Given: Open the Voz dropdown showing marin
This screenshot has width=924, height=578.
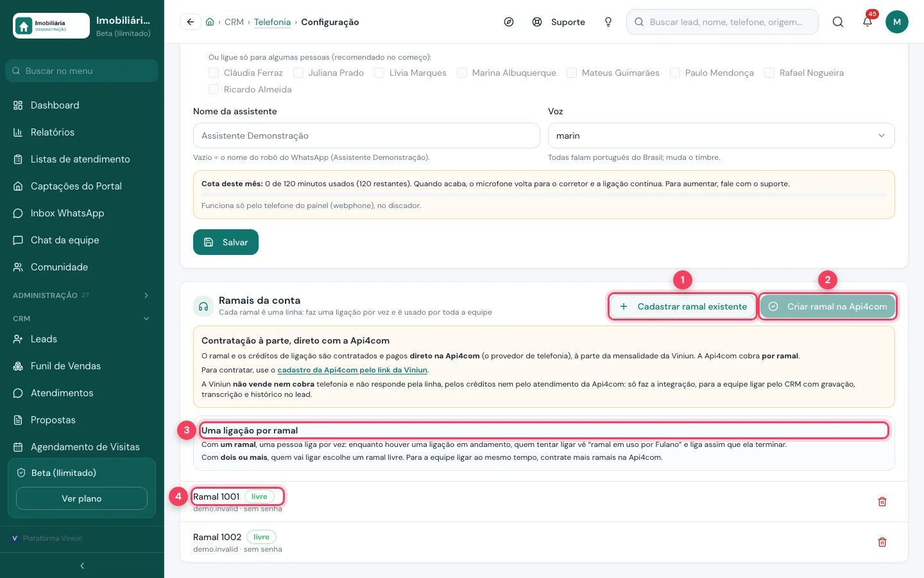Looking at the screenshot, I should click(x=721, y=136).
